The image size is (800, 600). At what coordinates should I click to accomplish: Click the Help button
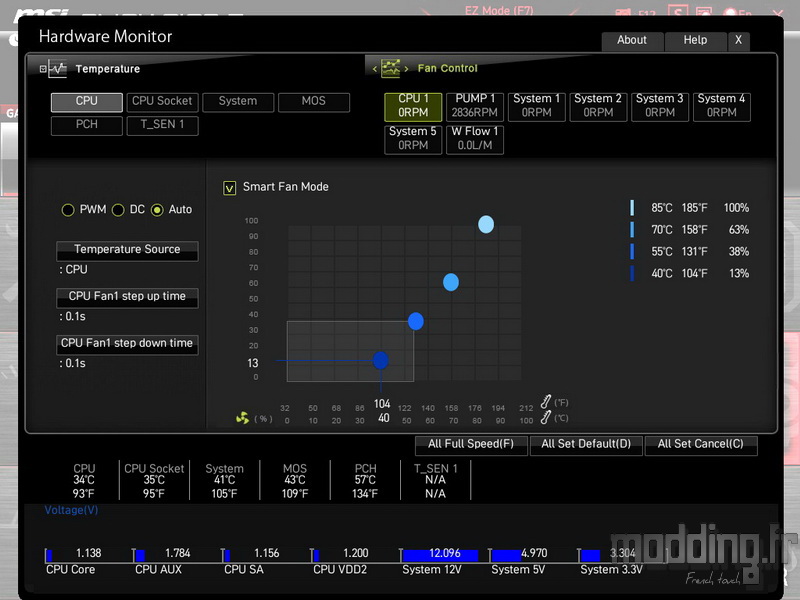pyautogui.click(x=695, y=40)
